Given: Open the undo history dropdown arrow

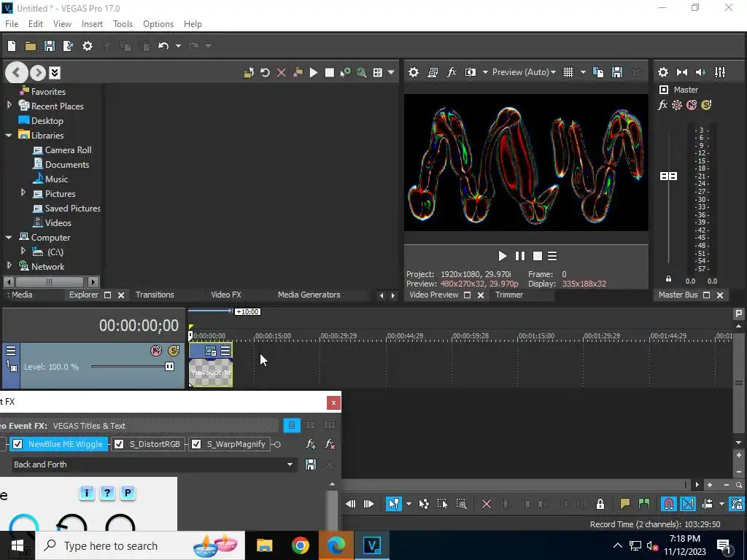Looking at the screenshot, I should point(178,46).
